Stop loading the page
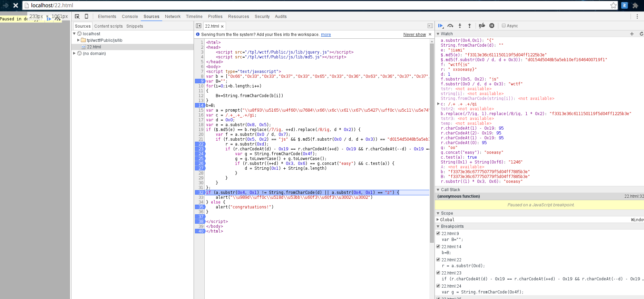Screen dimensions: 644x299 tap(16, 5)
